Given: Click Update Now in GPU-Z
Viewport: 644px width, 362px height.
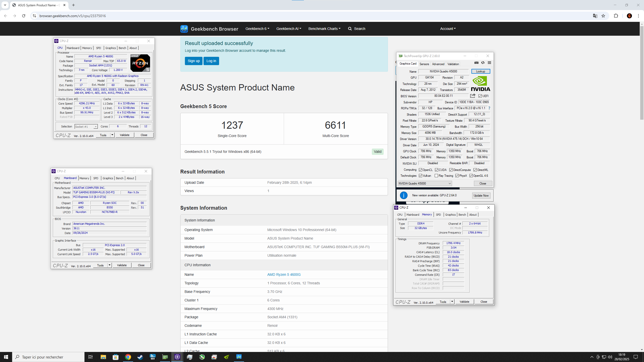Looking at the screenshot, I should click(x=481, y=196).
